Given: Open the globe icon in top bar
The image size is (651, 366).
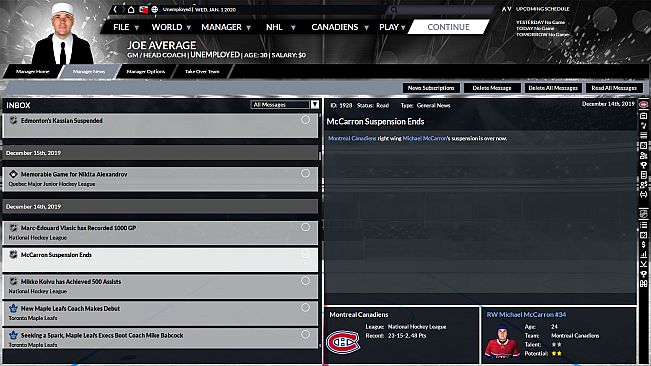Looking at the screenshot, I should pos(154,9).
